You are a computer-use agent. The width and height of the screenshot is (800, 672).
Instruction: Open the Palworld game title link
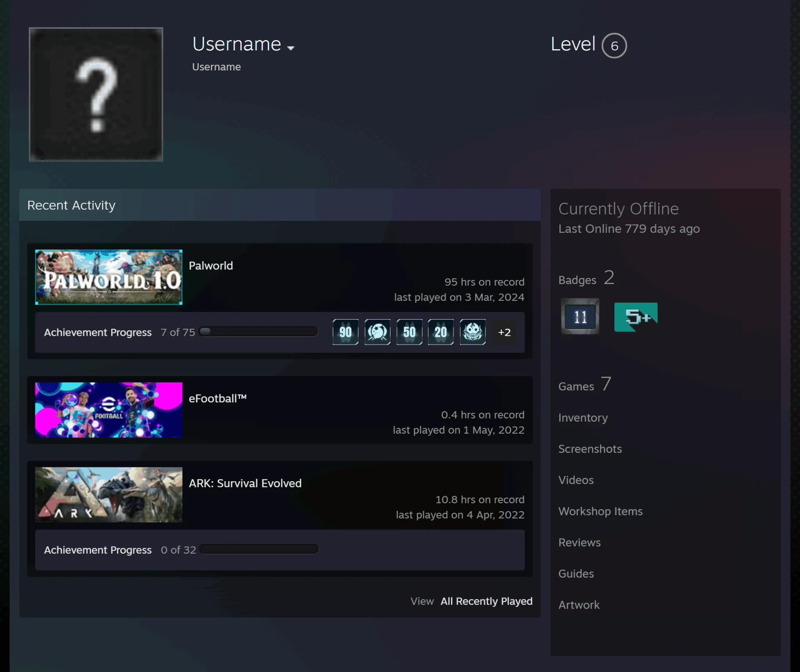[x=211, y=266]
